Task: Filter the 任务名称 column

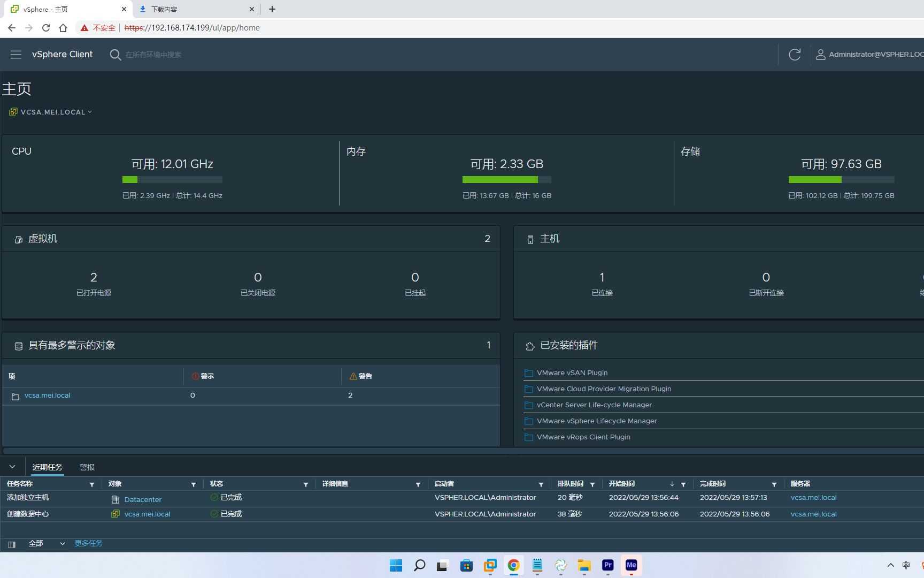Action: (92, 484)
